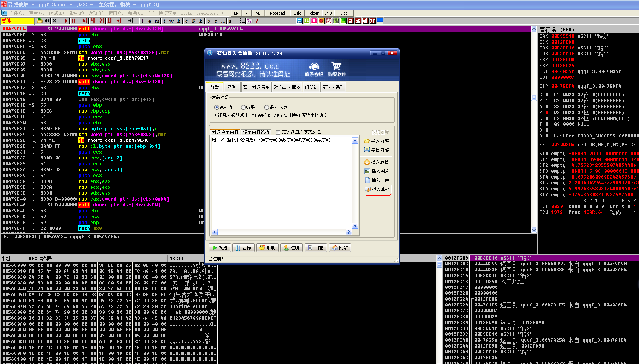Open executable modules with the 'e' toolbar button

(150, 21)
